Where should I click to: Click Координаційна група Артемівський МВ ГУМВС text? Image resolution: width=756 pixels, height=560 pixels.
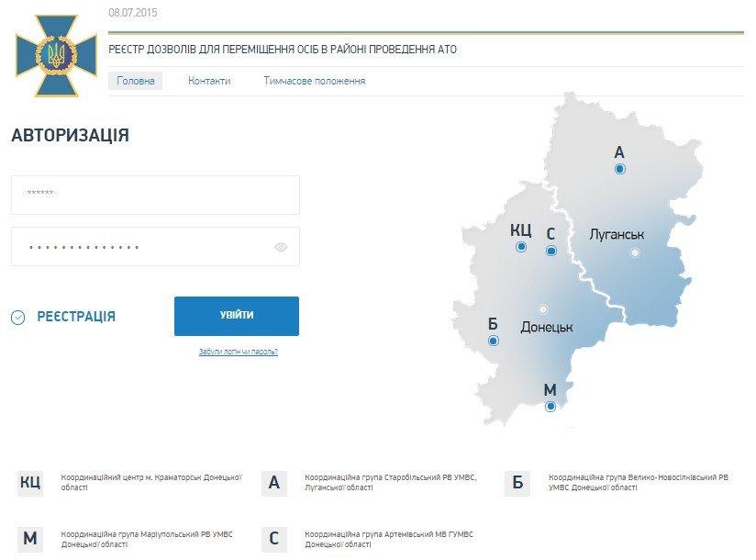[389, 539]
